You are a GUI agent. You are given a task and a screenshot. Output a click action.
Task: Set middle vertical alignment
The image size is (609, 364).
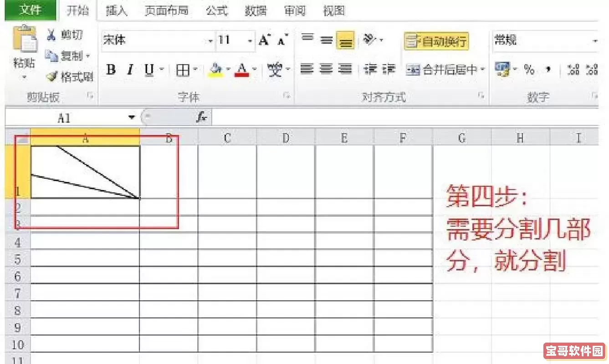point(326,40)
